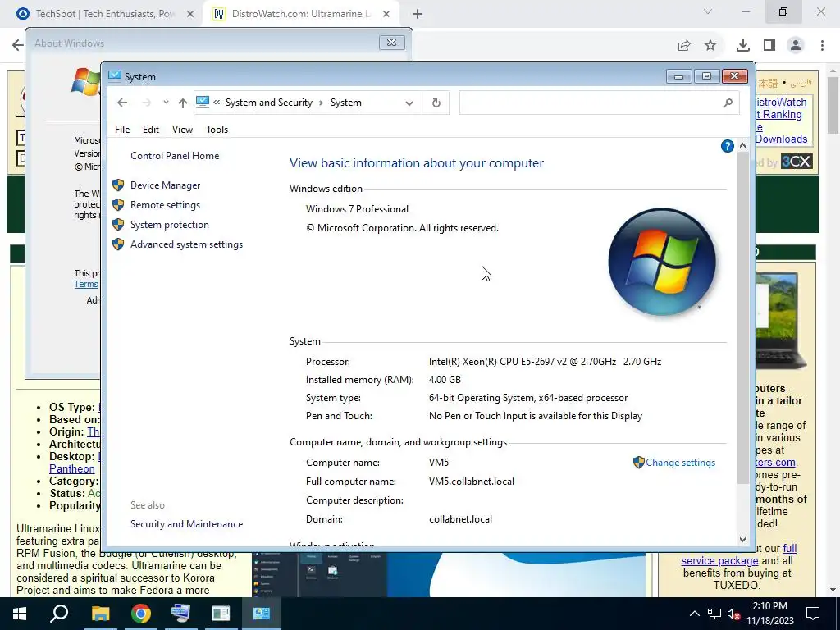The height and width of the screenshot is (630, 840).
Task: Open System protection link
Action: click(x=169, y=225)
